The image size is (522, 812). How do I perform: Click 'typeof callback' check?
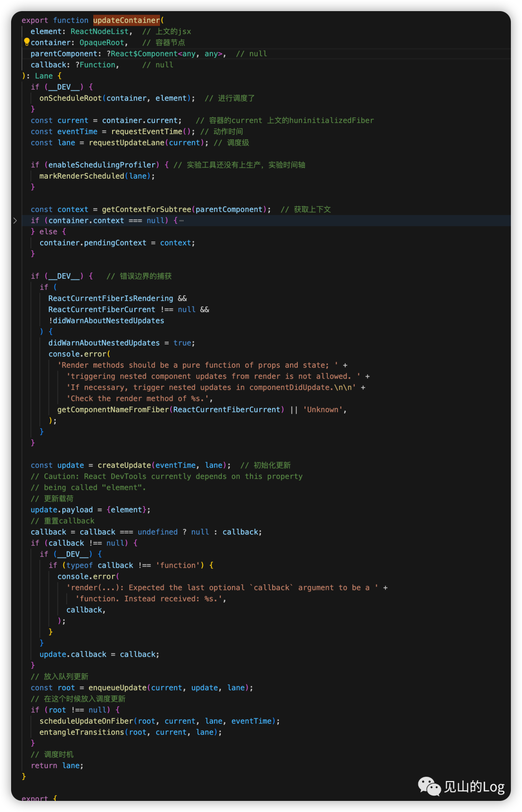(x=100, y=565)
